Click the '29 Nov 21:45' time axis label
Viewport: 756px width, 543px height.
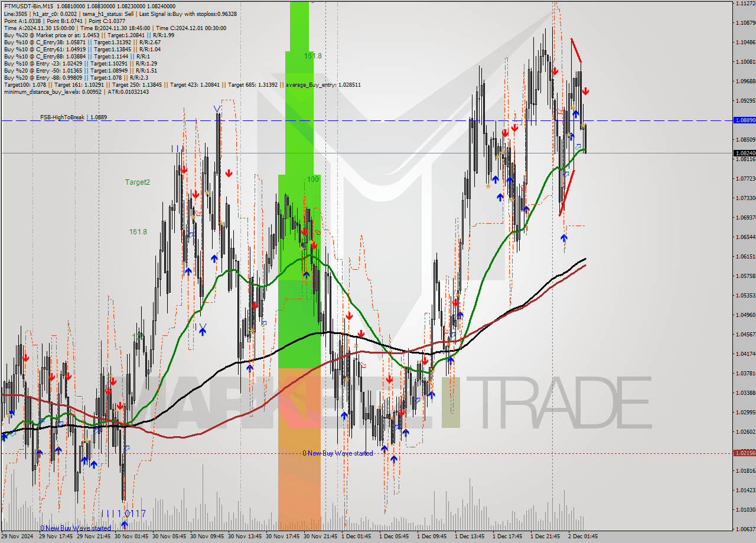tap(94, 537)
